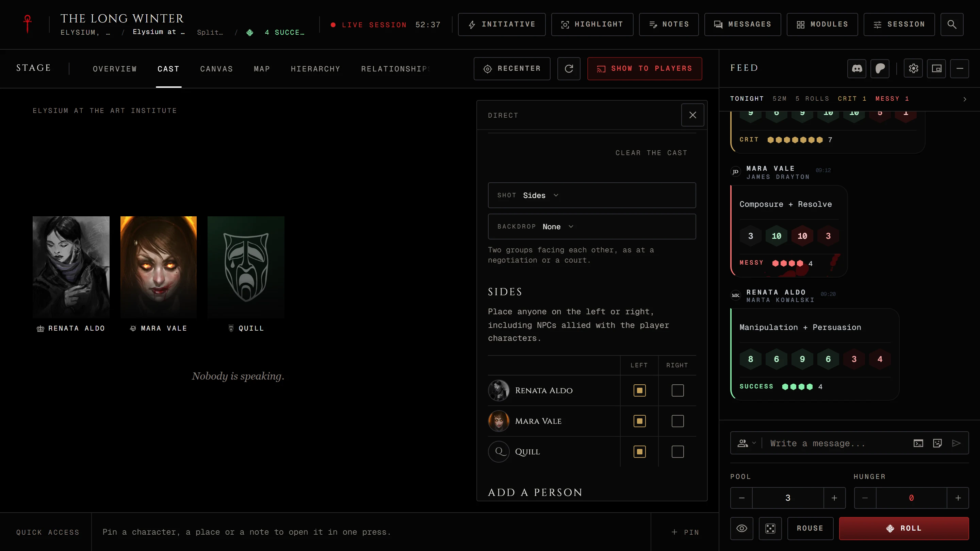The width and height of the screenshot is (980, 551).
Task: Open search with the magnifier icon
Action: click(x=952, y=24)
